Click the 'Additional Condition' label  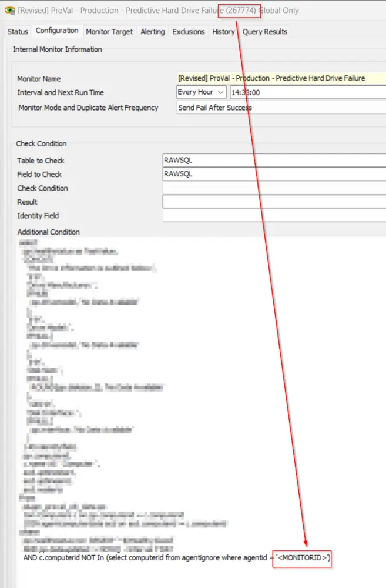(48, 232)
